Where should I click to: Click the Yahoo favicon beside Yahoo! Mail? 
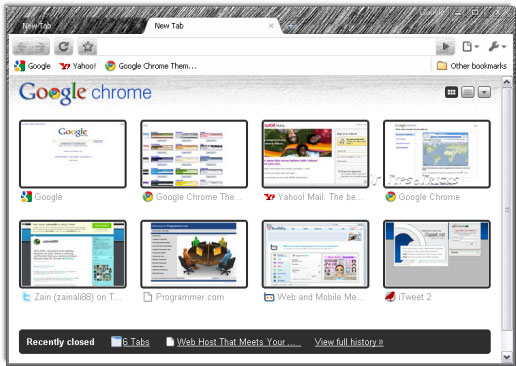tap(269, 197)
